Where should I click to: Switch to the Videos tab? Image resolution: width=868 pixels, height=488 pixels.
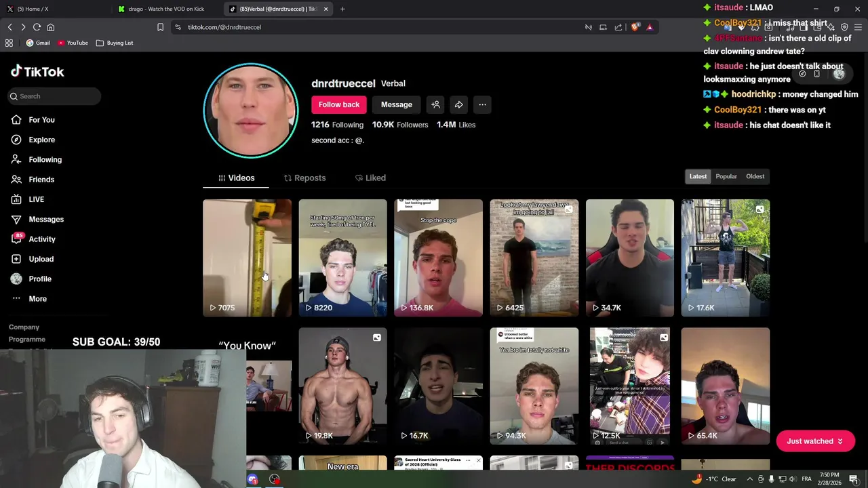pos(236,178)
